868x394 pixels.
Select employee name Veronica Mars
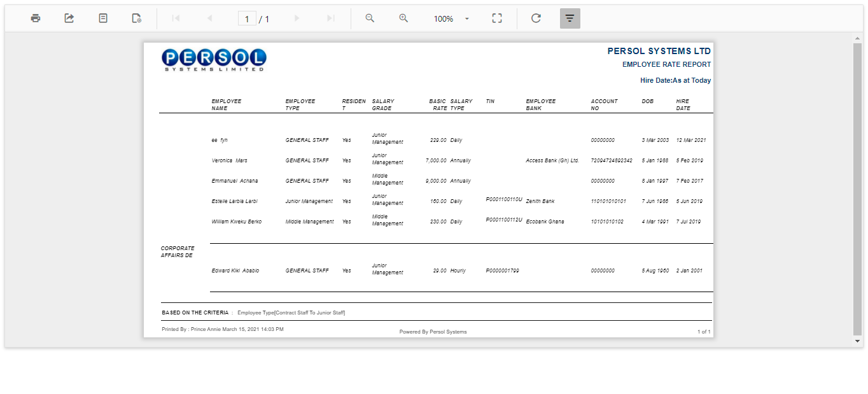(230, 160)
